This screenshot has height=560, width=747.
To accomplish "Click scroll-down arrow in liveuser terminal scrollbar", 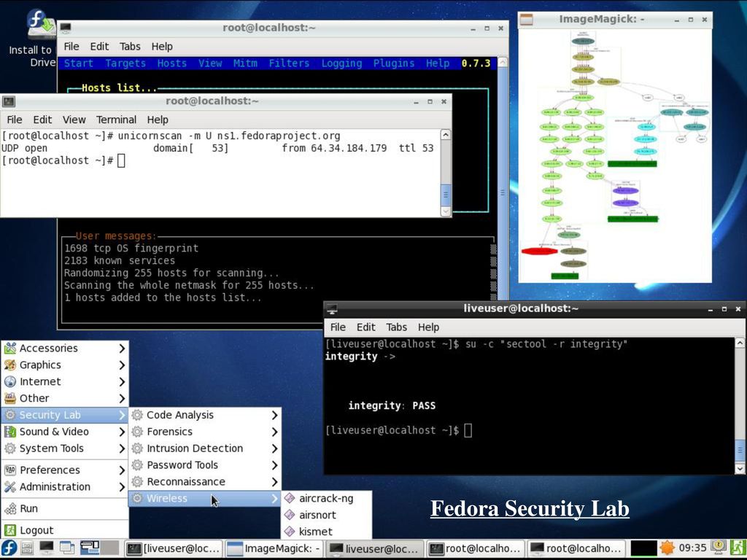I will [x=740, y=469].
